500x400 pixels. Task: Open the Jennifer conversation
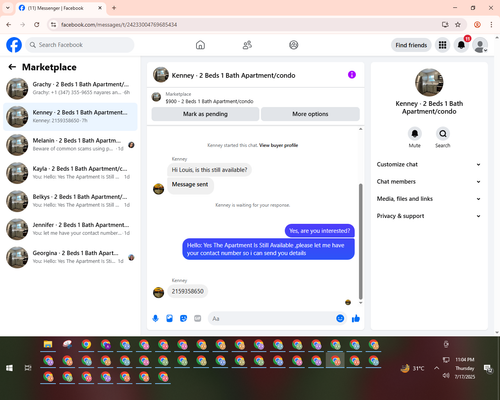coord(70,229)
